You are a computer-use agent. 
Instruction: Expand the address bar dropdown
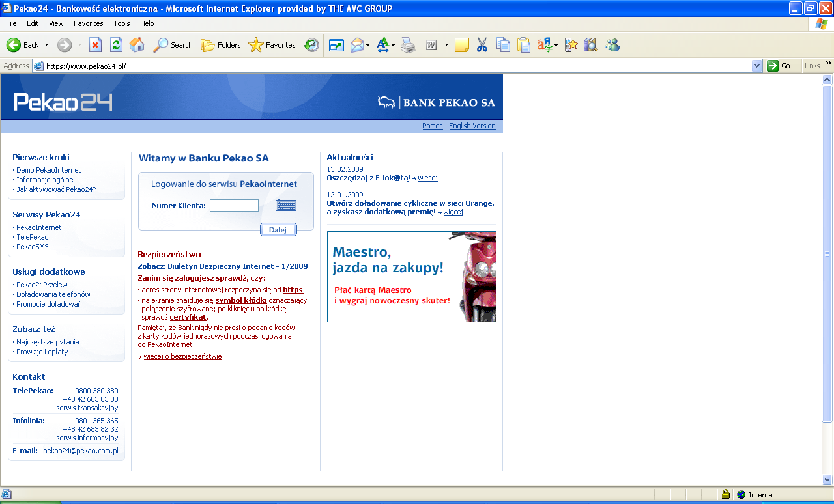coord(756,66)
